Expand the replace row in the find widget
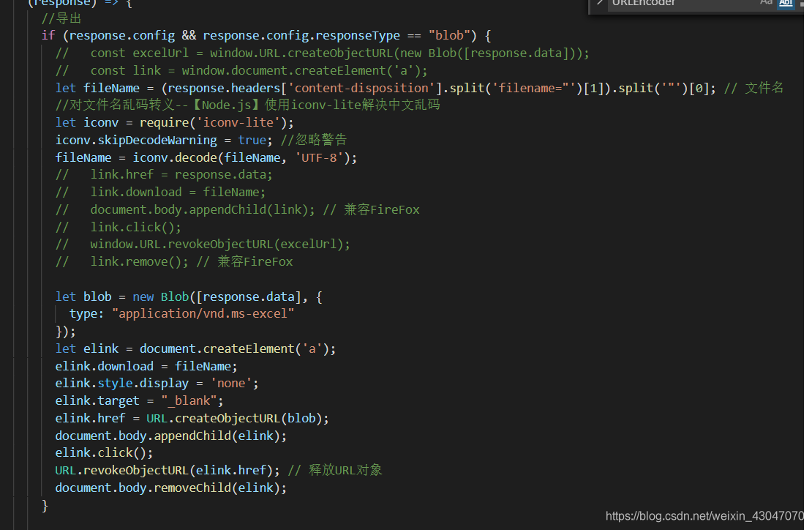812x530 pixels. pyautogui.click(x=600, y=3)
